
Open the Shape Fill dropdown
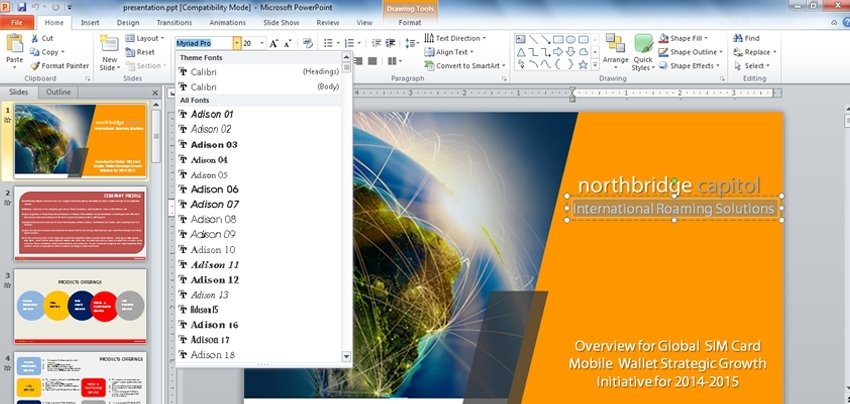click(691, 38)
